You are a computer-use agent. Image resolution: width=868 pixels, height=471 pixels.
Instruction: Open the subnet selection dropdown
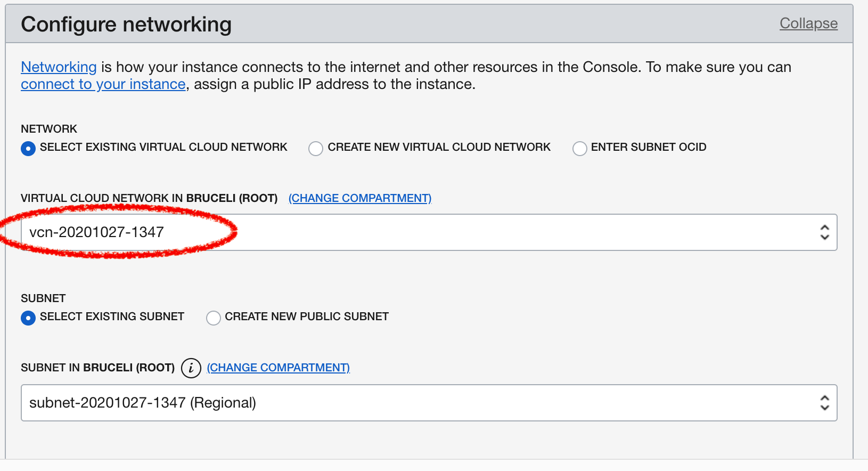pos(429,403)
